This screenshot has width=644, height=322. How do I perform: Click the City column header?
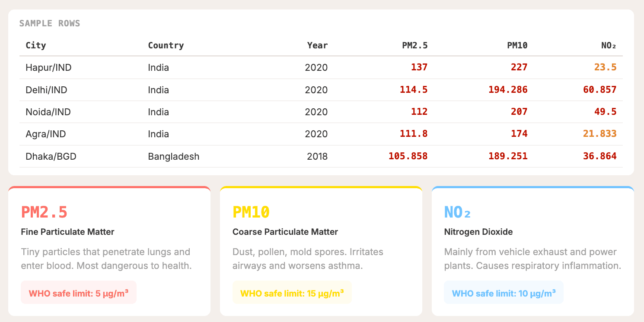(36, 45)
